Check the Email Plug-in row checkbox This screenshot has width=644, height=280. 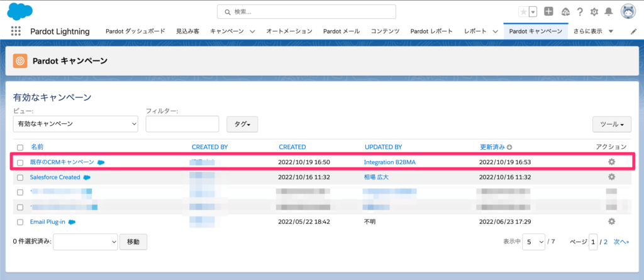pyautogui.click(x=20, y=222)
